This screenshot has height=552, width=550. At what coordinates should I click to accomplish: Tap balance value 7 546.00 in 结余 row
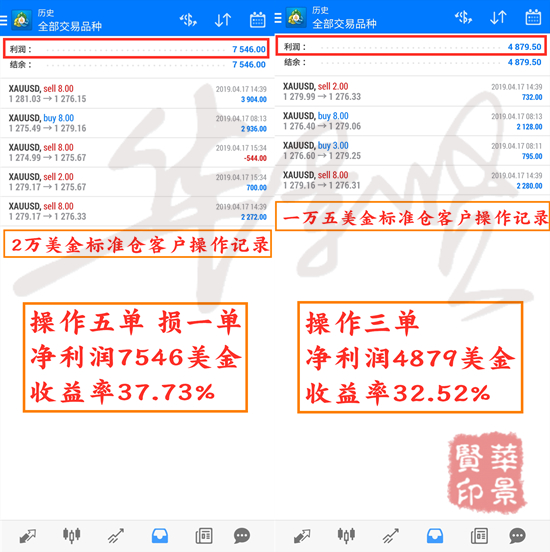249,64
